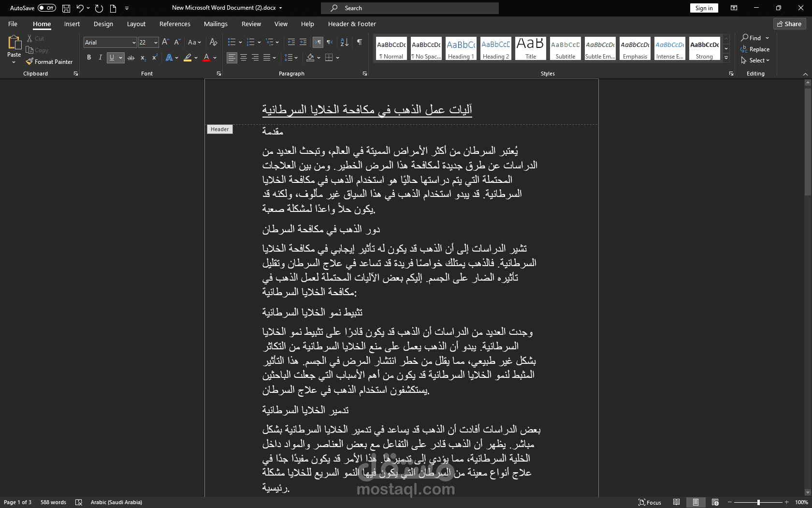Toggle Italic formatting
The width and height of the screenshot is (812, 508).
100,58
